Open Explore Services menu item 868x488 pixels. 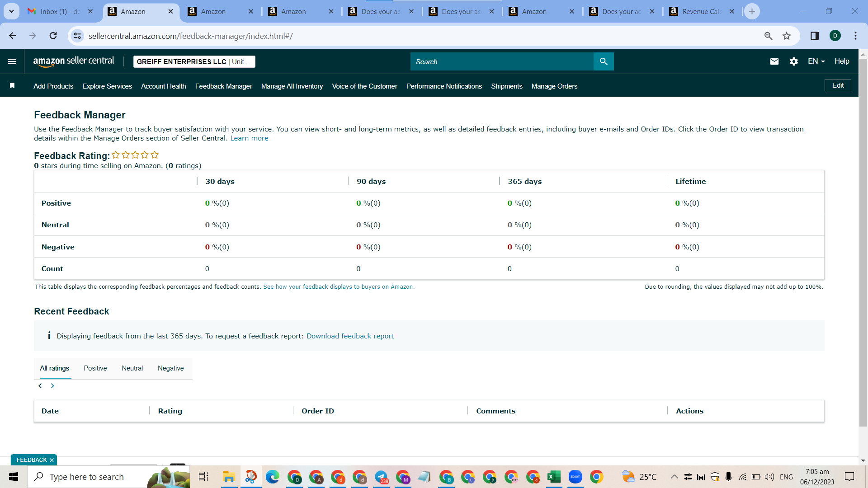tap(107, 86)
